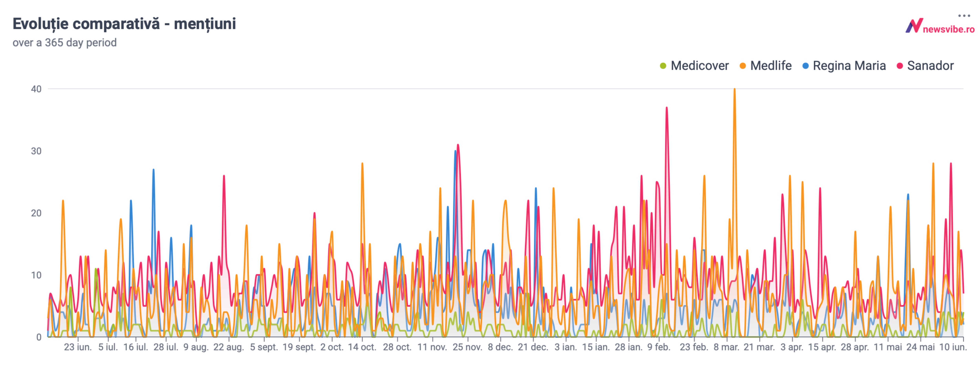Click the '30' y-axis label
980x377 pixels.
point(36,151)
